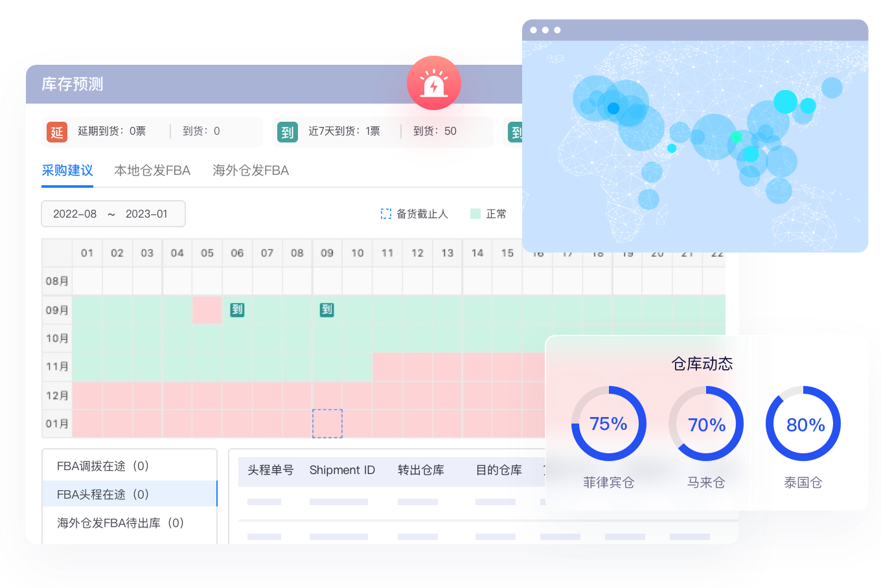Click the 70% ring for 马来仓
Screen dimensions: 881x588
[705, 424]
